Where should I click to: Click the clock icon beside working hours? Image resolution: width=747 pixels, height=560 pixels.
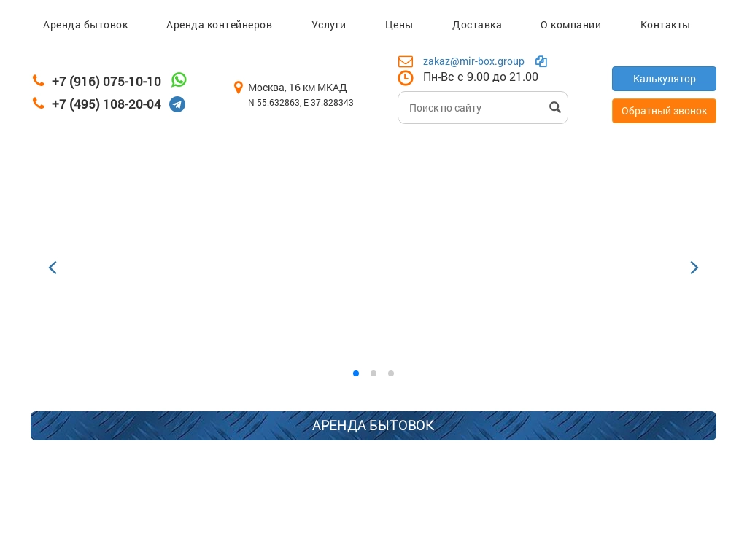pos(406,77)
